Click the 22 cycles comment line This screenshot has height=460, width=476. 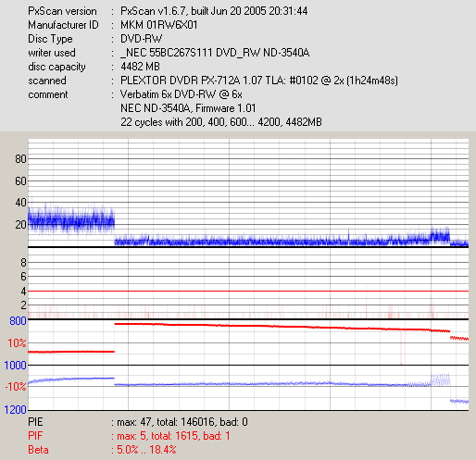[221, 122]
